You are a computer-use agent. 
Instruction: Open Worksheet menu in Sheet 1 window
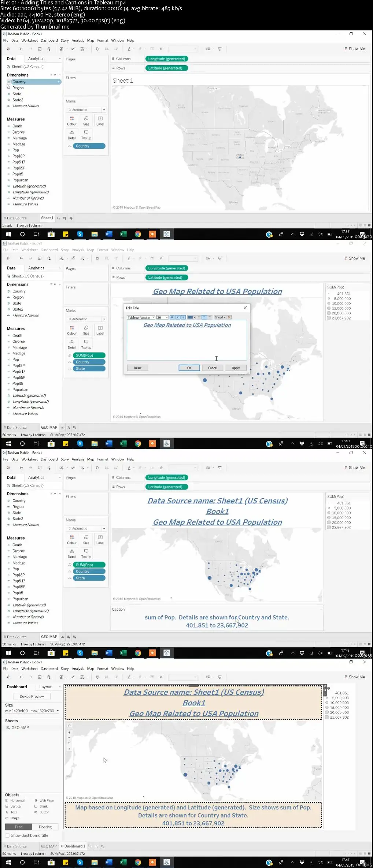pyautogui.click(x=29, y=41)
